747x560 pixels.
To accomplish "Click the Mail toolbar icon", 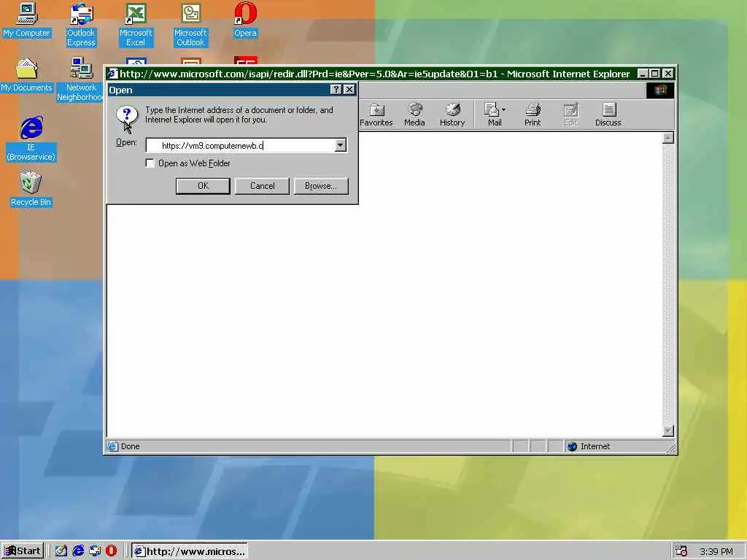I will tap(492, 114).
